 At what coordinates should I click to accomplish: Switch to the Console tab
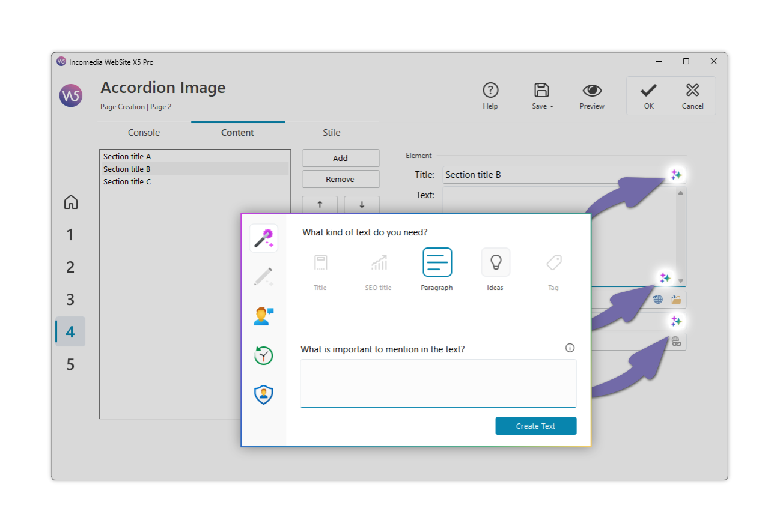pos(144,133)
